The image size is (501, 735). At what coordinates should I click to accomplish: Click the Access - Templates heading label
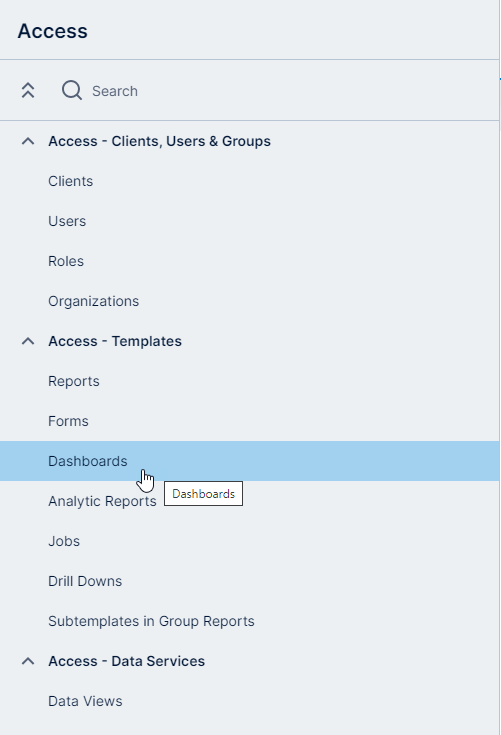[x=115, y=341]
